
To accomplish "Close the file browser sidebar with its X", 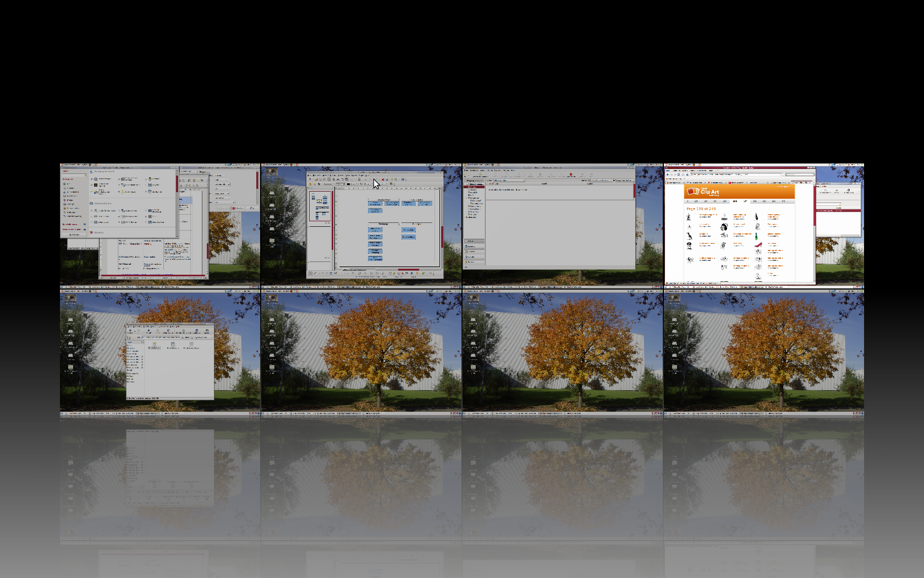I will click(142, 342).
